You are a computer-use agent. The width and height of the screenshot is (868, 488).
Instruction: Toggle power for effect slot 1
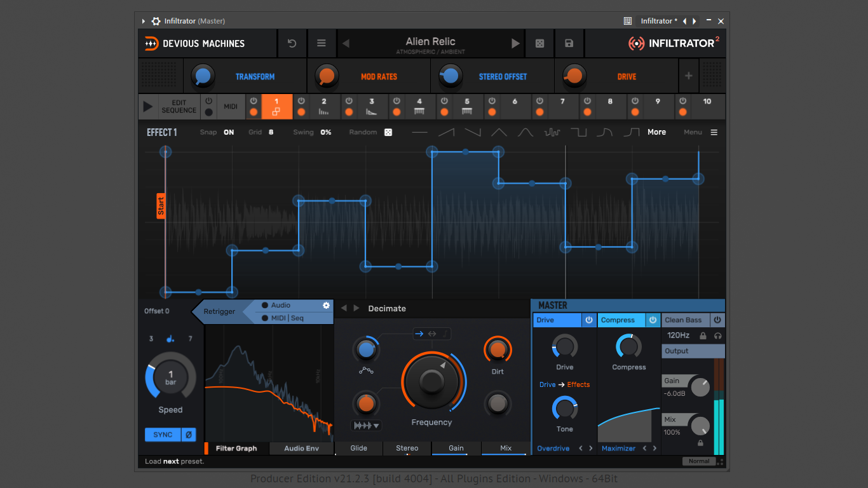254,101
